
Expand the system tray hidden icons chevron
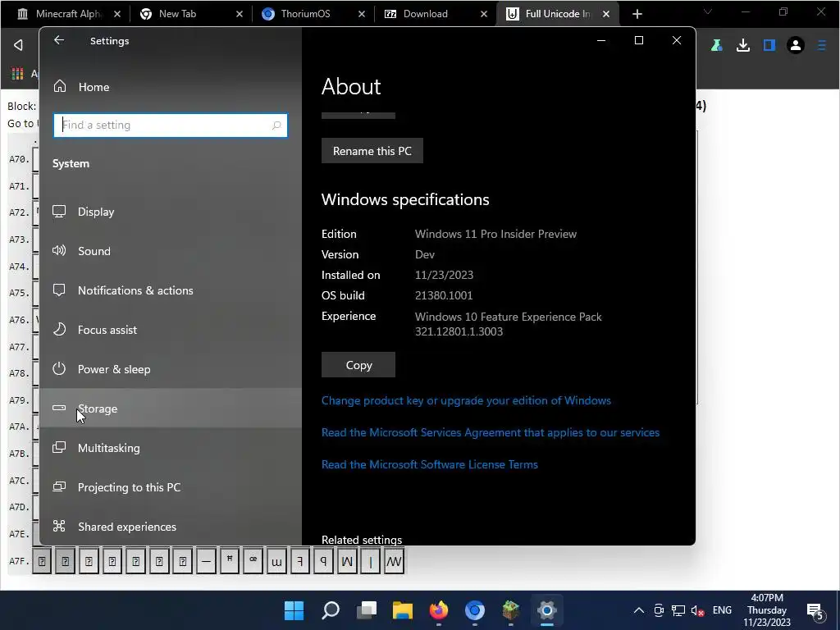tap(638, 610)
